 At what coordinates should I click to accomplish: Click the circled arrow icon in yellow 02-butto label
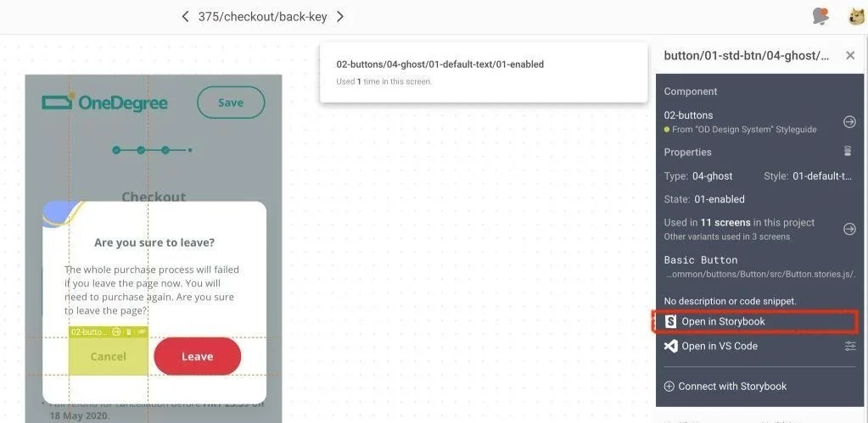[116, 331]
